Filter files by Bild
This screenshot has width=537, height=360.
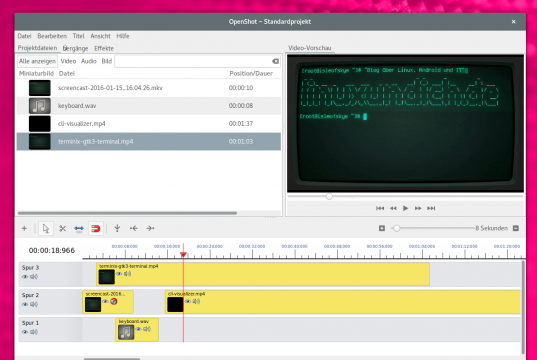click(107, 61)
